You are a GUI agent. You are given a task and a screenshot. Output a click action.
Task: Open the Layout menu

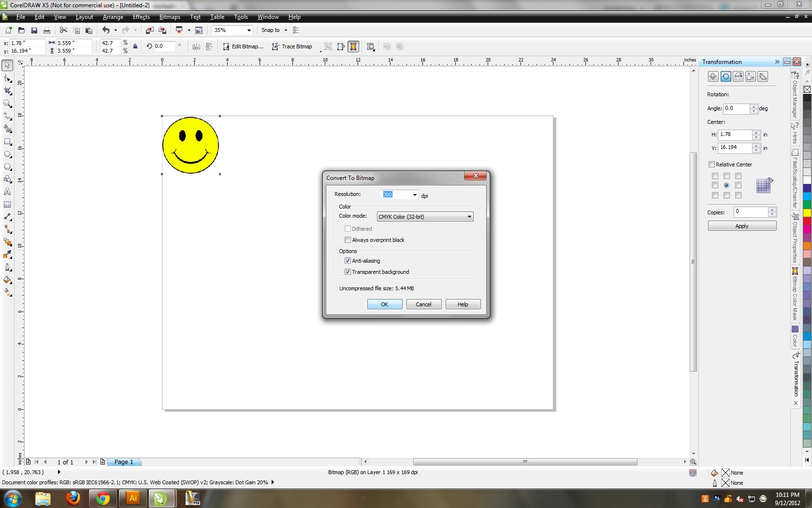85,17
